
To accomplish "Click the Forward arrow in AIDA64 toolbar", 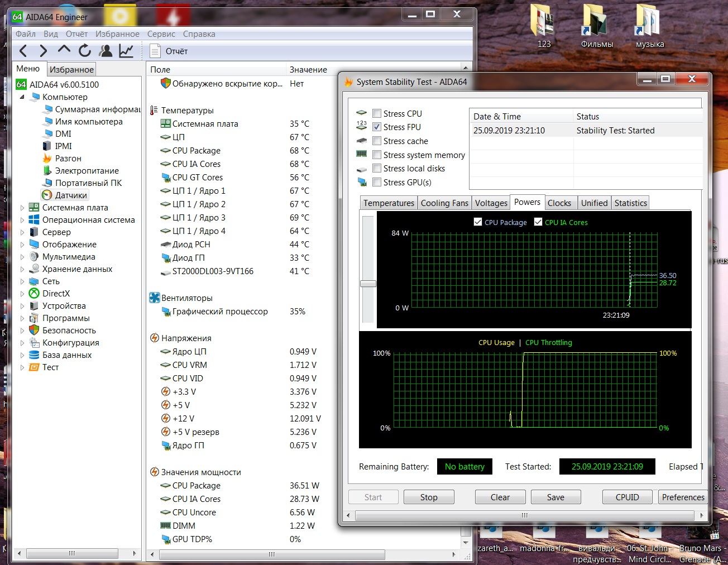I will click(43, 51).
